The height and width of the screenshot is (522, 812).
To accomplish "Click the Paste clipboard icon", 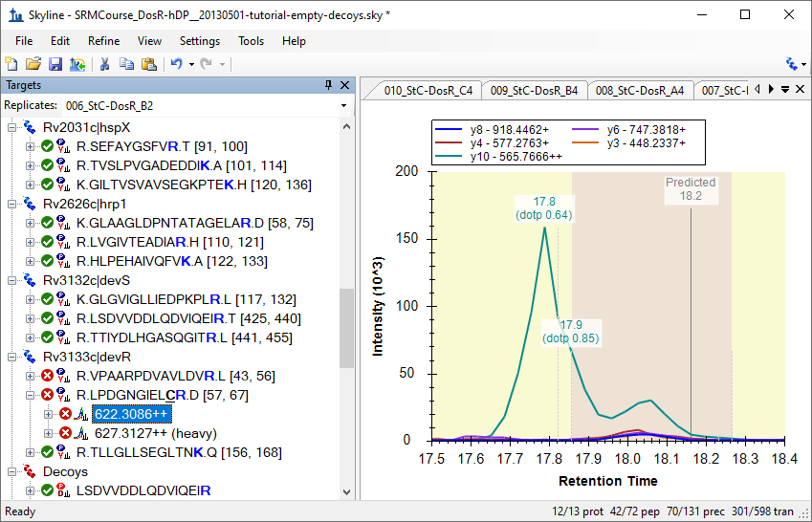I will tap(148, 64).
